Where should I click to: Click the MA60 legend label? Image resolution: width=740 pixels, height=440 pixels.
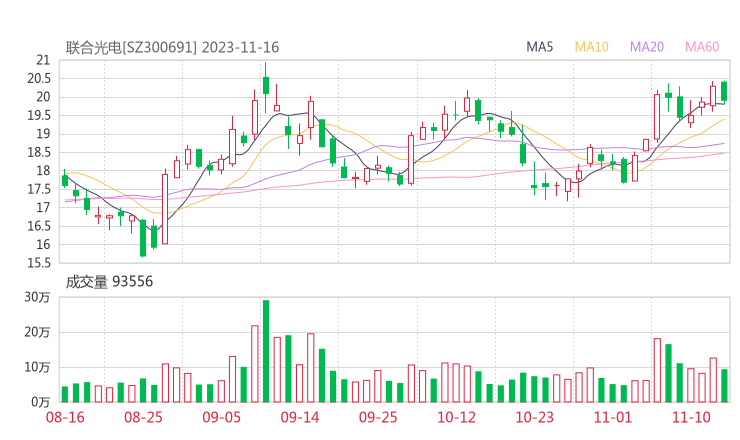(x=702, y=47)
